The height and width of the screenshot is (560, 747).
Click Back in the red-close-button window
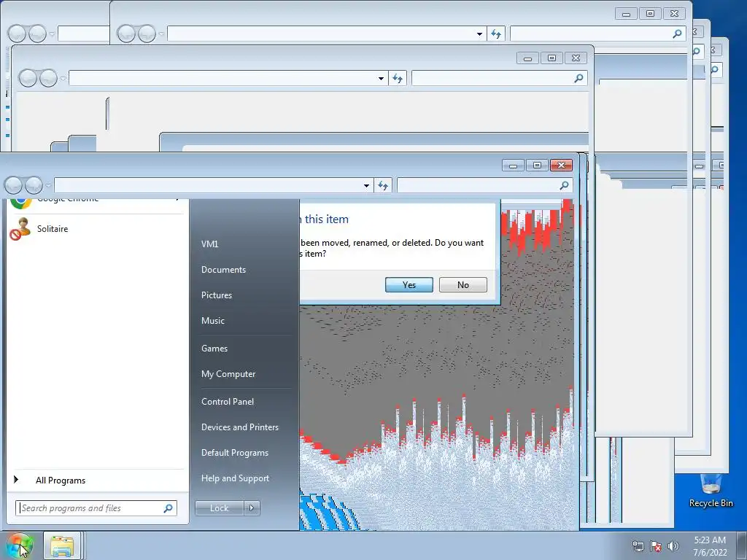[x=13, y=185]
